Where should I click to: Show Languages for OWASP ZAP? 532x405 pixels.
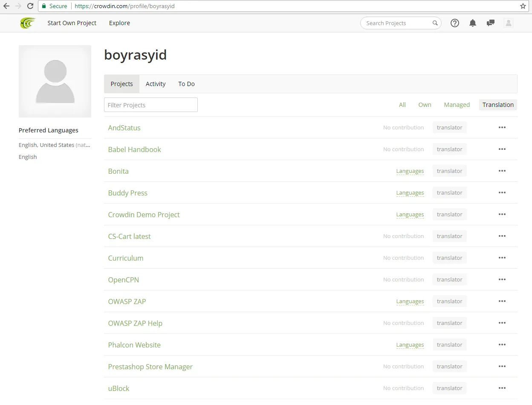pyautogui.click(x=410, y=302)
